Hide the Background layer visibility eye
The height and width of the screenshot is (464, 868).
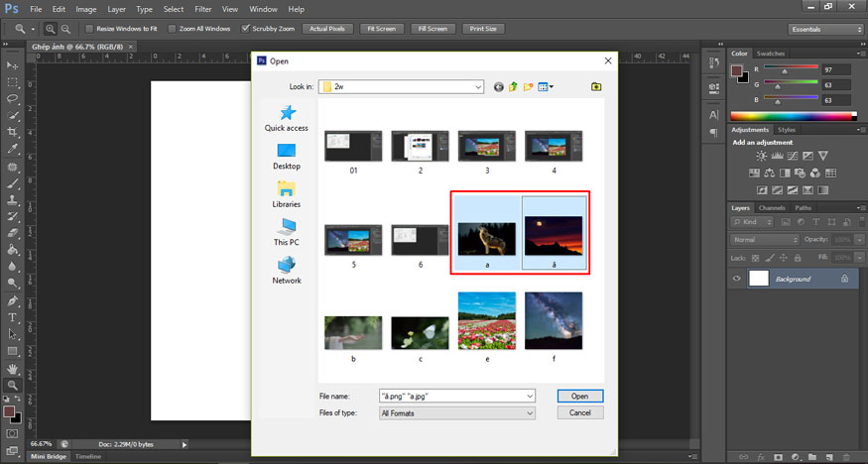(x=737, y=280)
